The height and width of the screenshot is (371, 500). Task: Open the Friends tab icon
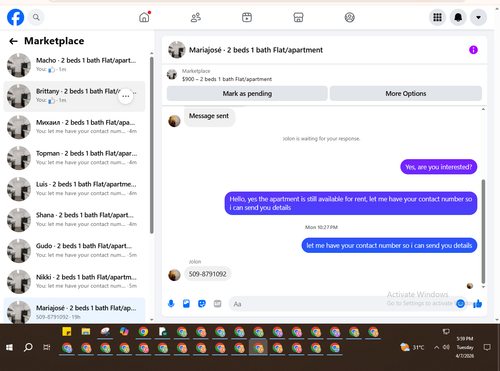tap(196, 17)
